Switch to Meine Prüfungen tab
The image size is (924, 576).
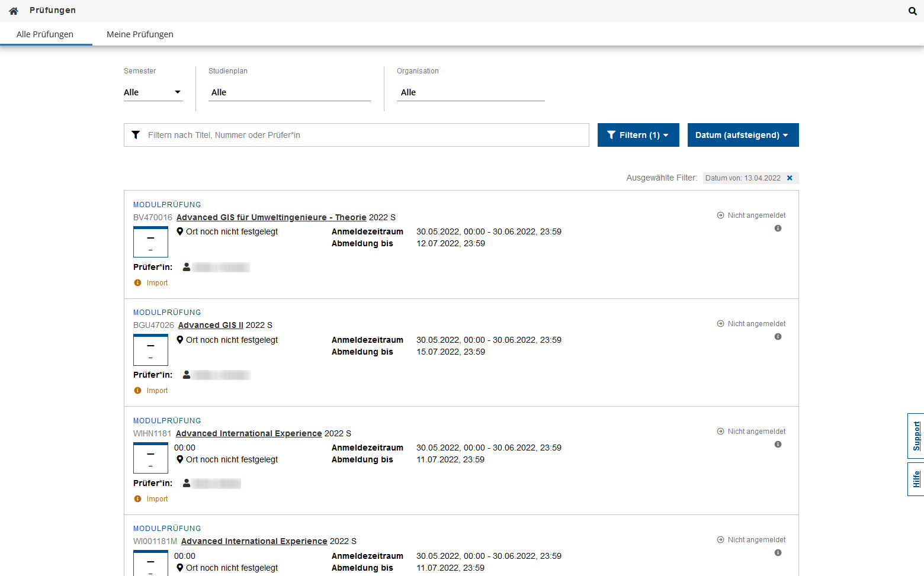pos(140,34)
